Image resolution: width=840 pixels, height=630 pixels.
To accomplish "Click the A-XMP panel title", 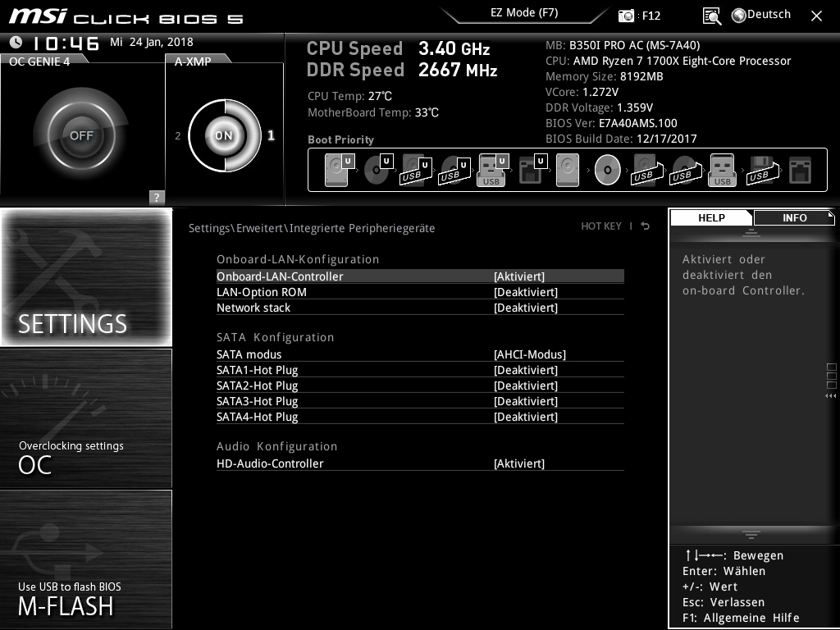I will coord(193,62).
